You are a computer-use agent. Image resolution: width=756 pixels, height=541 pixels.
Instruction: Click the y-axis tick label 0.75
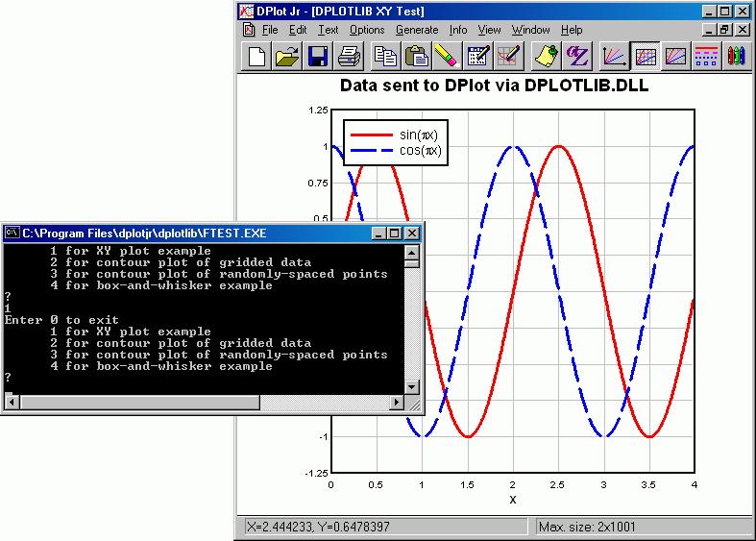pyautogui.click(x=317, y=183)
